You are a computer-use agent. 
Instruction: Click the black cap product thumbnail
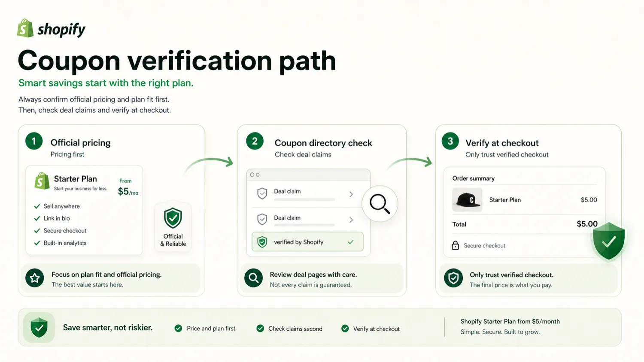(467, 200)
